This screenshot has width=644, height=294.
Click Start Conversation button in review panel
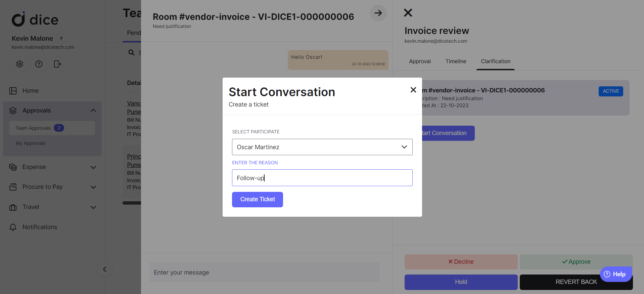point(448,133)
